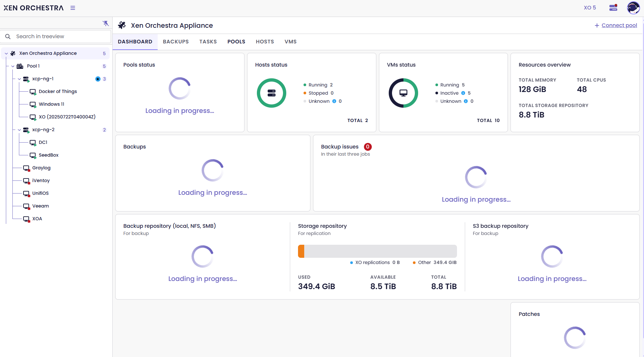This screenshot has height=357, width=644.
Task: Click the halted UnifiOS VM icon
Action: tap(26, 194)
